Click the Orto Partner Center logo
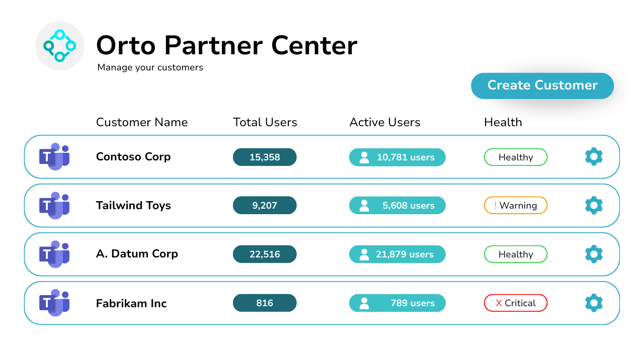The width and height of the screenshot is (644, 362). pyautogui.click(x=59, y=46)
